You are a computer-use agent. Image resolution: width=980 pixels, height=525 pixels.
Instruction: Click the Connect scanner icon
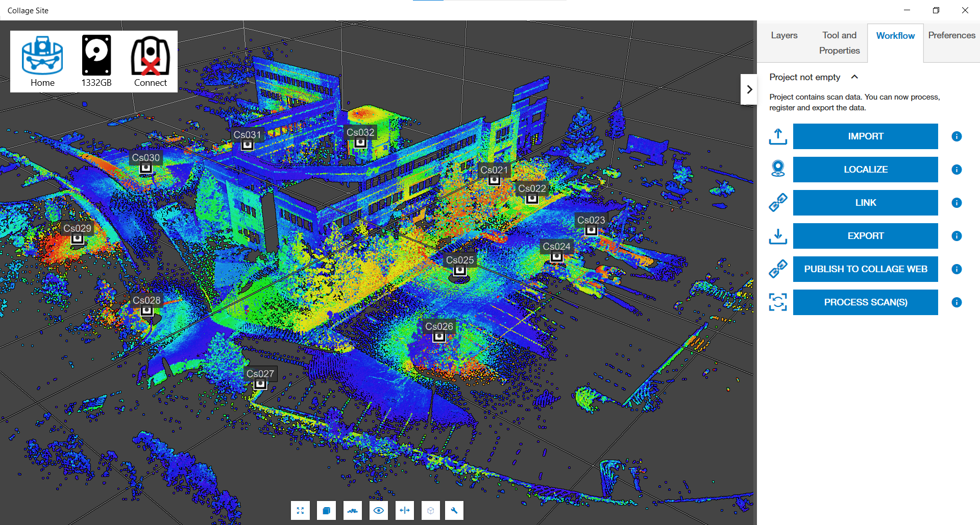click(150, 56)
